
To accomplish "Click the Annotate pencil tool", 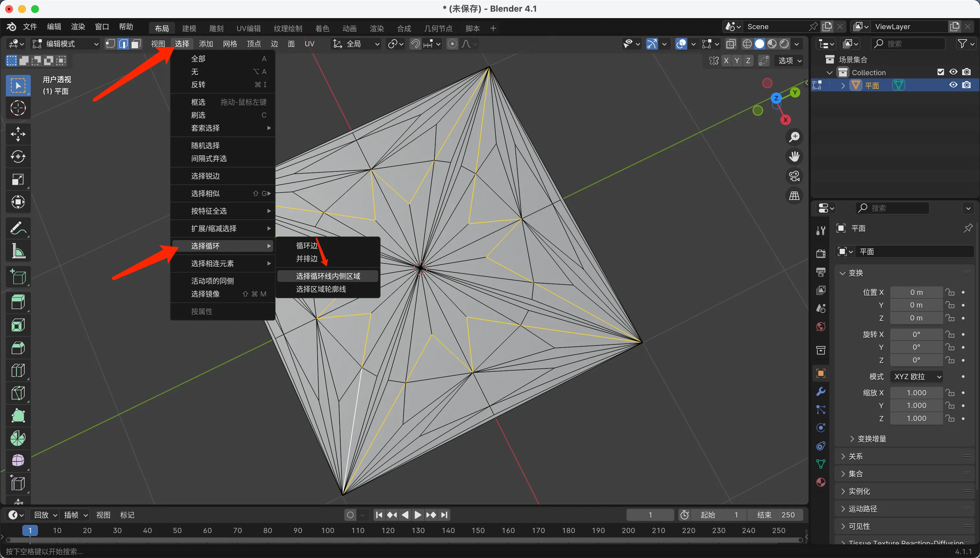I will pos(18,228).
